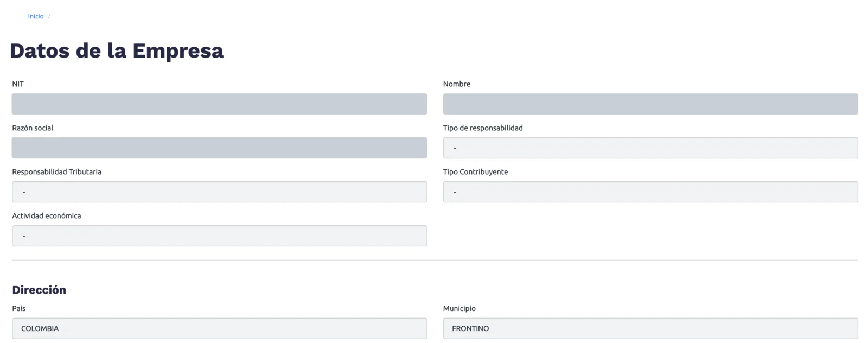868x343 pixels.
Task: Select the Nombre input field
Action: pyautogui.click(x=650, y=104)
